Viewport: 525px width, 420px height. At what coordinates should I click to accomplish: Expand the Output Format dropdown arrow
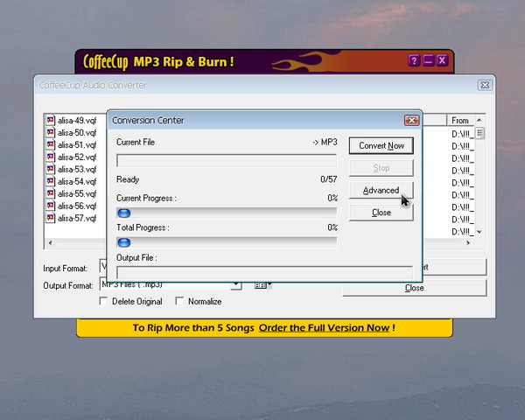tap(236, 285)
